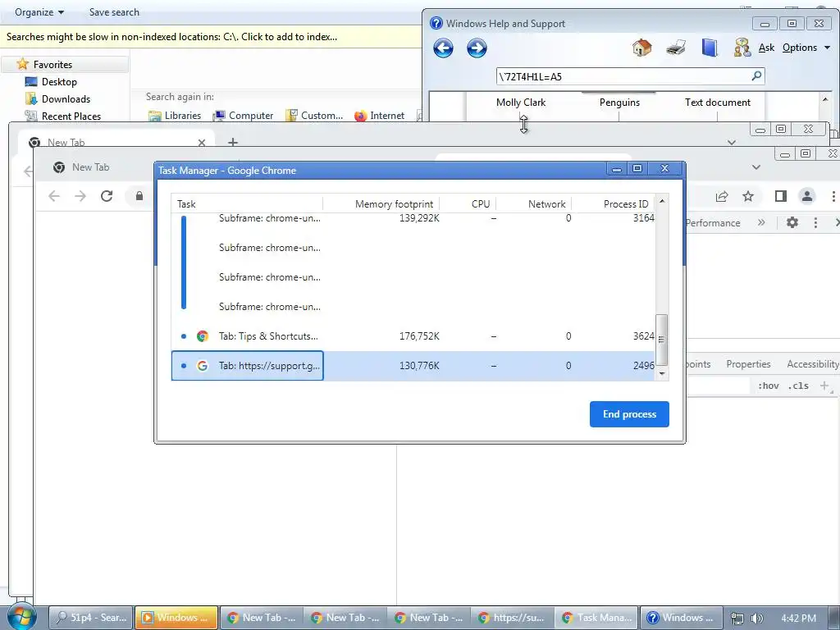Expand tab search chevron in front Chrome
Image resolution: width=840 pixels, height=630 pixels.
pyautogui.click(x=756, y=167)
